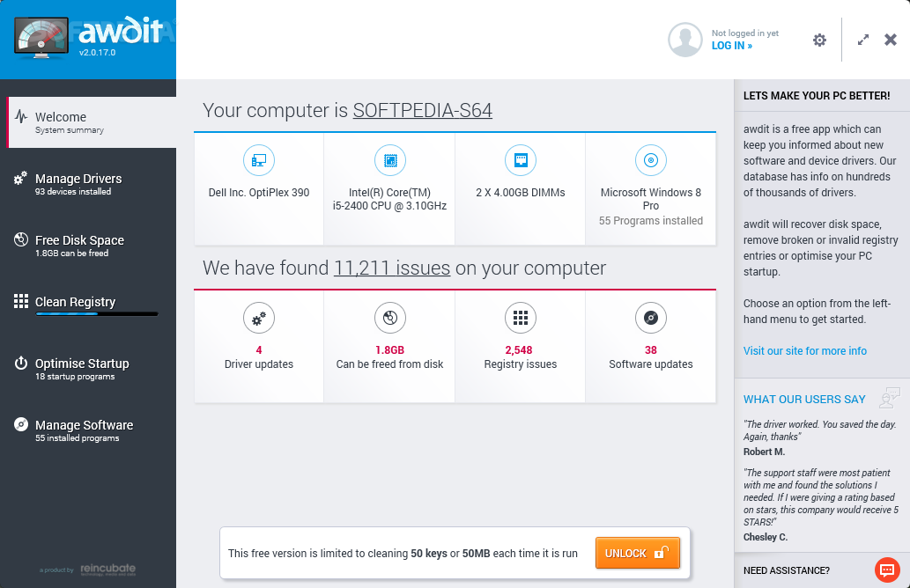The width and height of the screenshot is (910, 588).
Task: Open the Manage Software section
Action: pos(88,430)
